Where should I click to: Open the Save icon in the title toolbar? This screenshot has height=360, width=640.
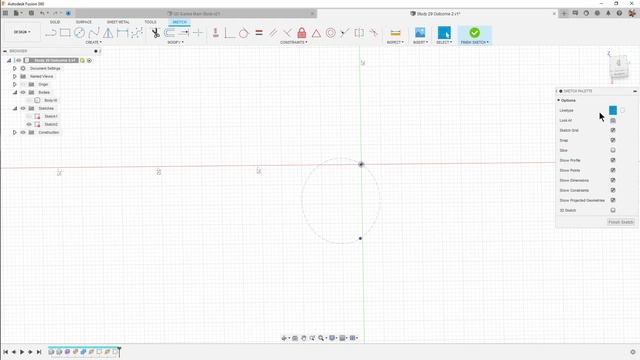31,13
